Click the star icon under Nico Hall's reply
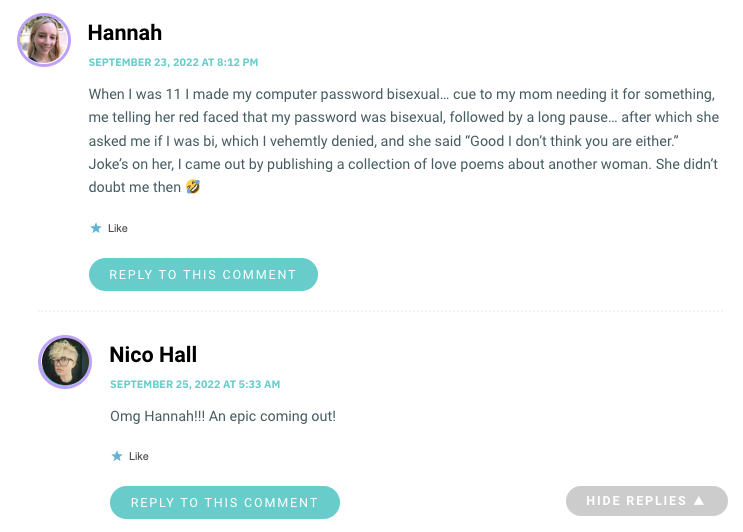Viewport: 743px width, 532px height. [117, 456]
